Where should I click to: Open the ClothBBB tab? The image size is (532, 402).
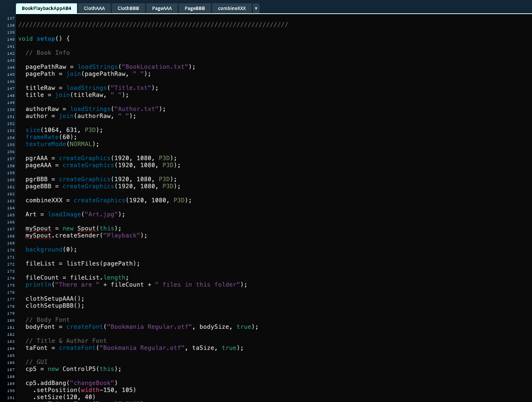tap(128, 8)
